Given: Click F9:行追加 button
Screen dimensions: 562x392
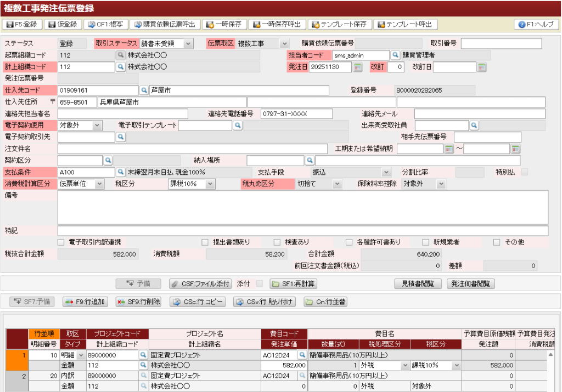Looking at the screenshot, I should click(85, 302).
